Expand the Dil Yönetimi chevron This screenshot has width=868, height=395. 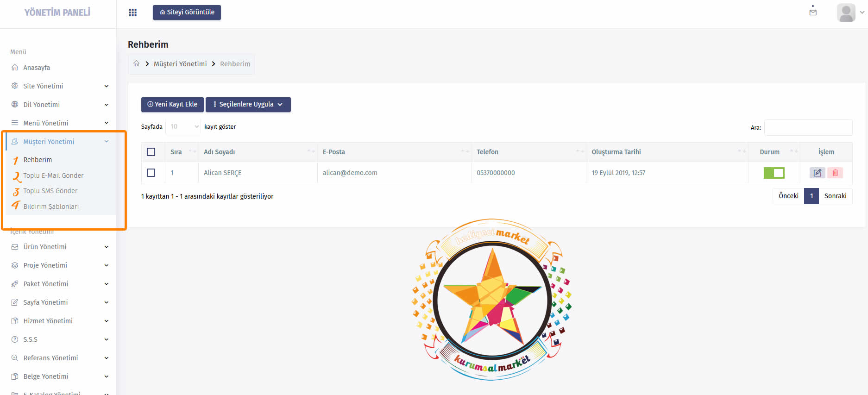point(107,105)
